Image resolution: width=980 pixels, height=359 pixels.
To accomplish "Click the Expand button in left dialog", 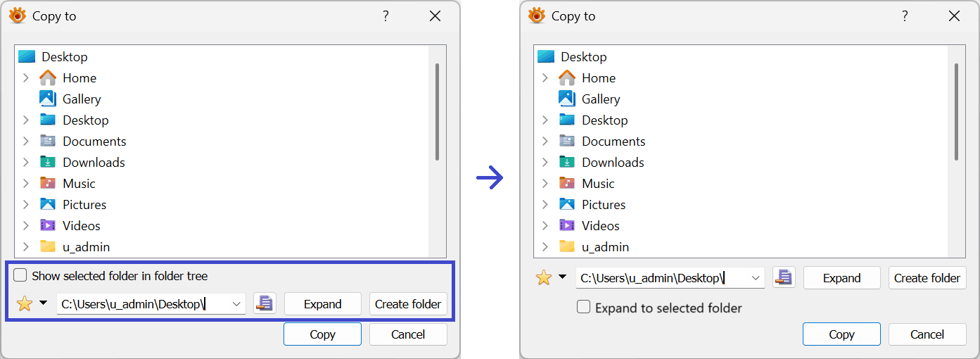I will (x=322, y=304).
